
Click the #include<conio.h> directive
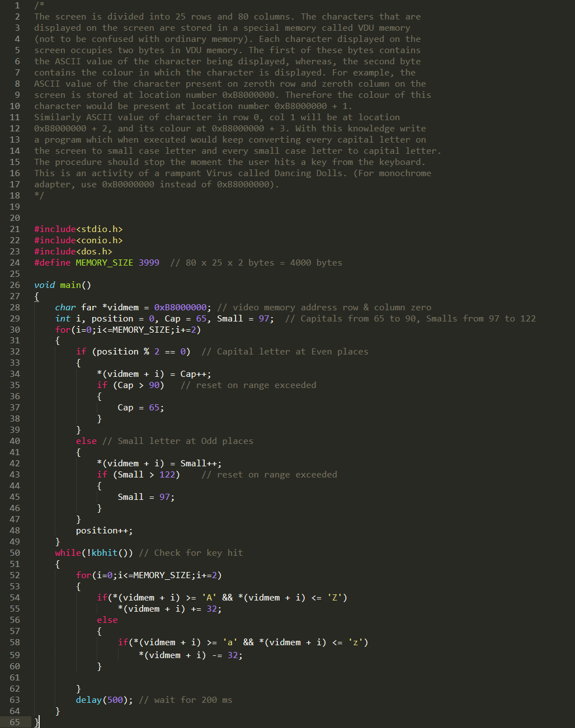(78, 240)
